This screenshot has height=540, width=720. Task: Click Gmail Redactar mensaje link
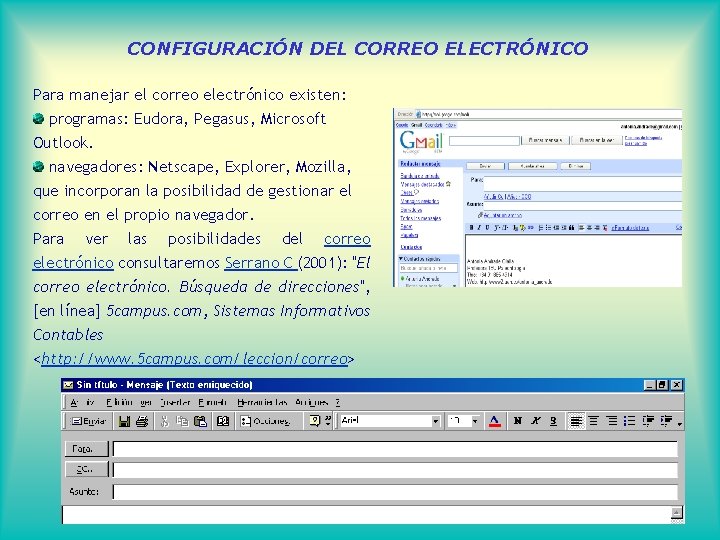420,163
